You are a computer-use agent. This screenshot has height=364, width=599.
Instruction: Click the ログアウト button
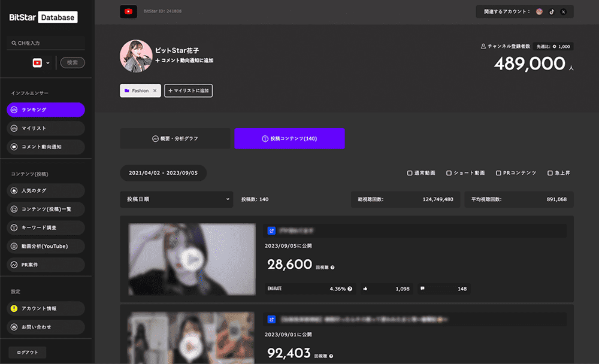pyautogui.click(x=28, y=352)
